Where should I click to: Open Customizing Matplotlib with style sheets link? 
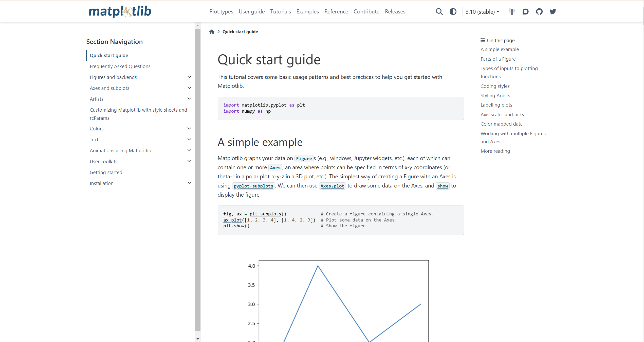(x=138, y=114)
